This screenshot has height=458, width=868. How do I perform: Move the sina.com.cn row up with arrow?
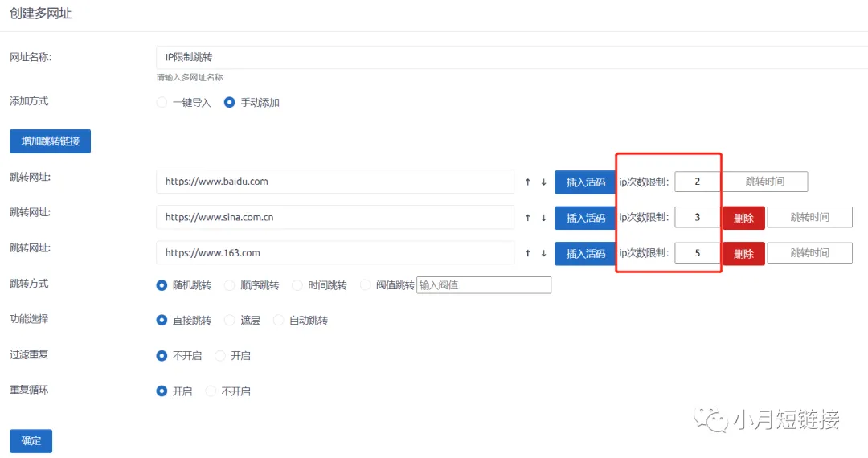(x=527, y=218)
